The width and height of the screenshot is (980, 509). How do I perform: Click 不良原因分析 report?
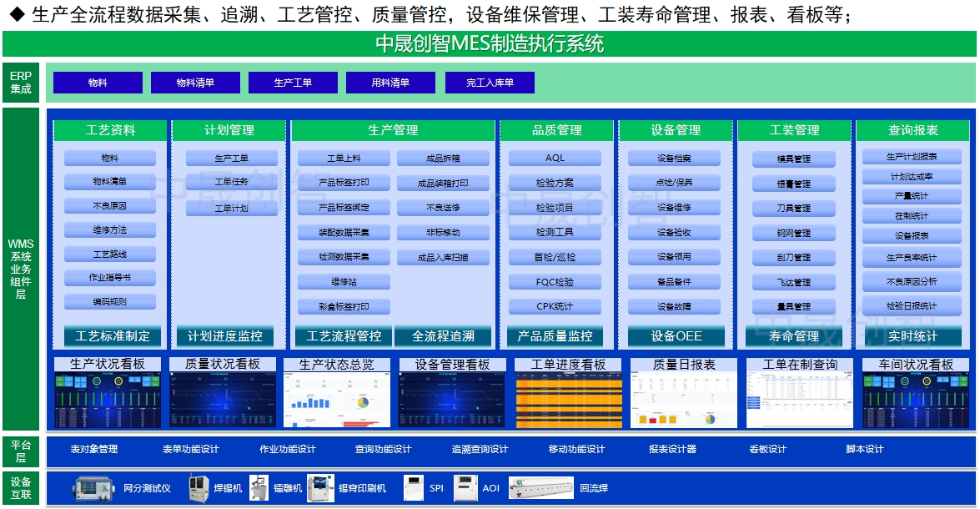point(912,282)
